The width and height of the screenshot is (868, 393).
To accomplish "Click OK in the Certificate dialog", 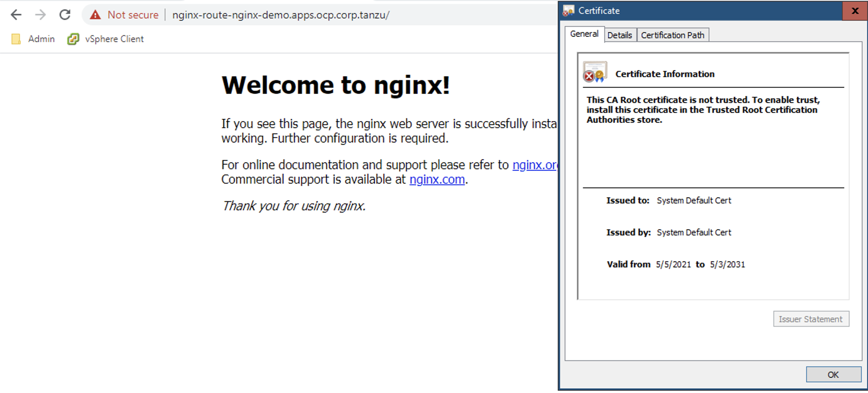I will [x=833, y=375].
